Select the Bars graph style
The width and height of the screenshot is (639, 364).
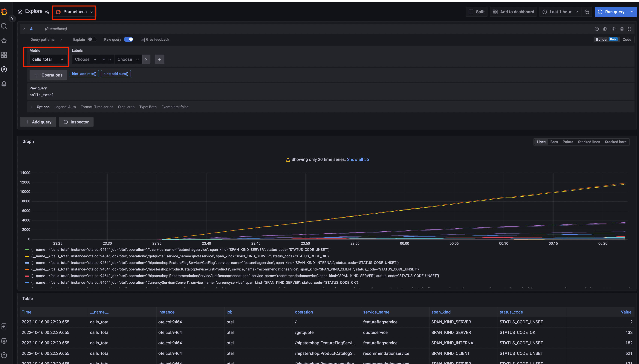554,142
